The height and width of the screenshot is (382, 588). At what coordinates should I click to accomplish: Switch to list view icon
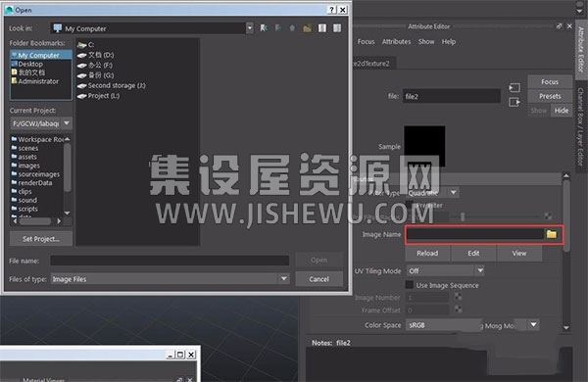[x=322, y=28]
